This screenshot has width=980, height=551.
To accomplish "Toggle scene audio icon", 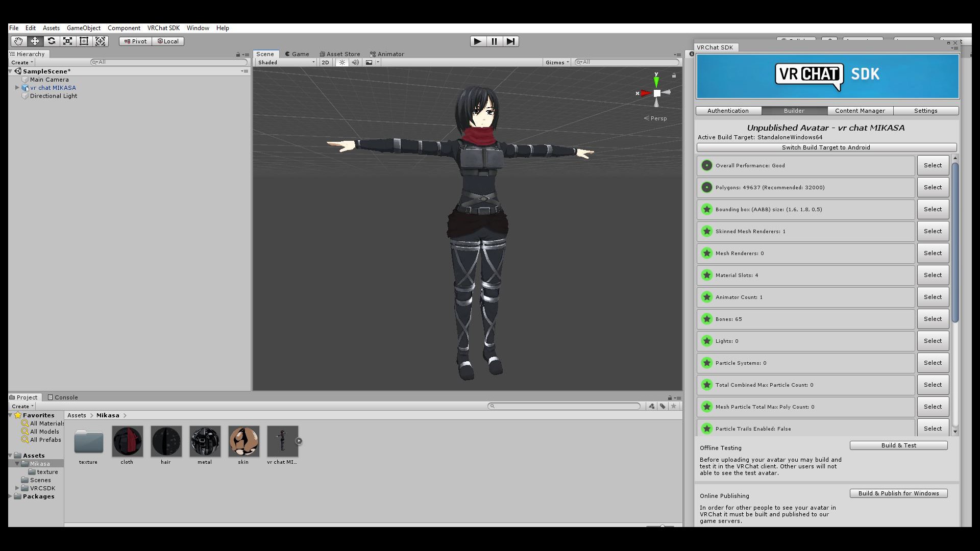I will click(355, 62).
